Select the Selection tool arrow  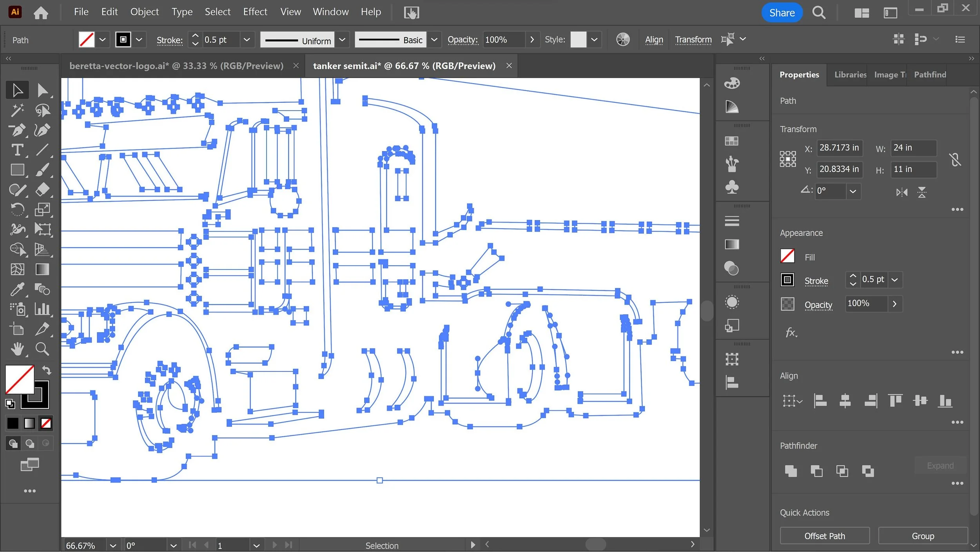pos(17,90)
